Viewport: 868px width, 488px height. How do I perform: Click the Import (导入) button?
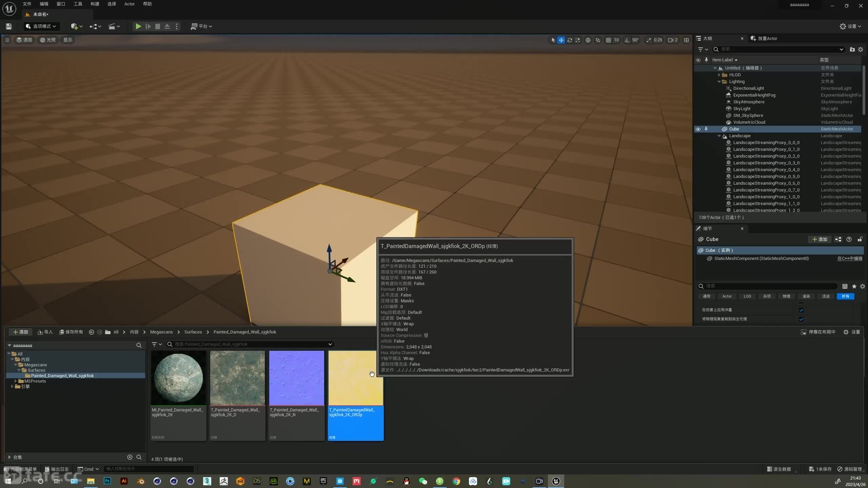pos(45,332)
